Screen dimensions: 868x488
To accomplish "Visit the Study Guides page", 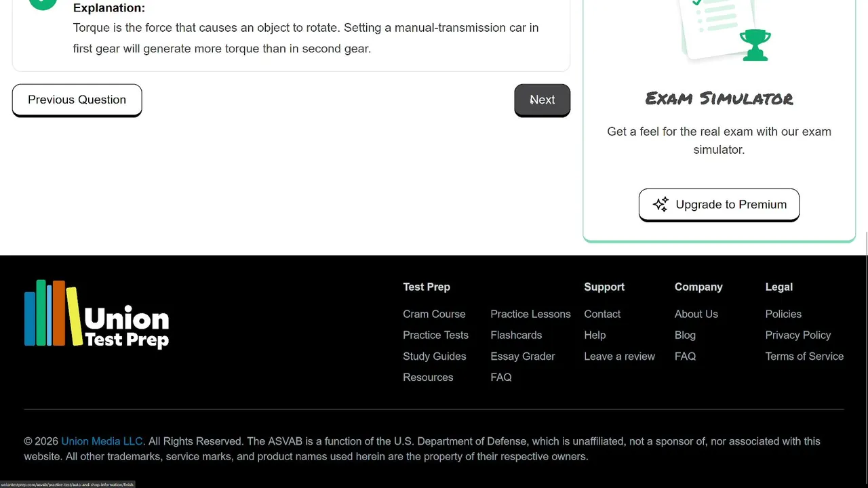I will (x=434, y=356).
